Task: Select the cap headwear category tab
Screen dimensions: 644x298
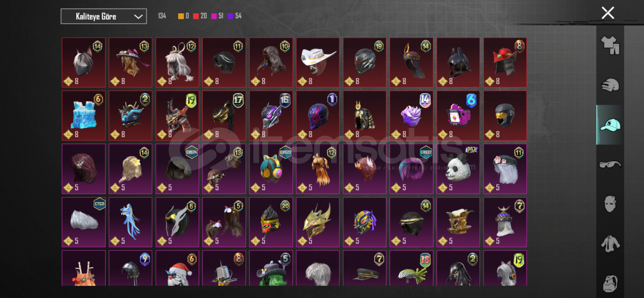Action: point(610,125)
